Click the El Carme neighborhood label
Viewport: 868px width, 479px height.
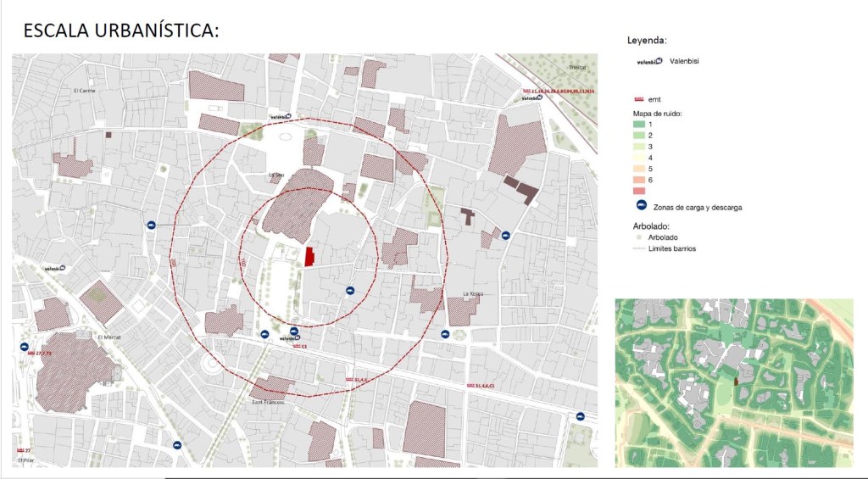tap(85, 91)
